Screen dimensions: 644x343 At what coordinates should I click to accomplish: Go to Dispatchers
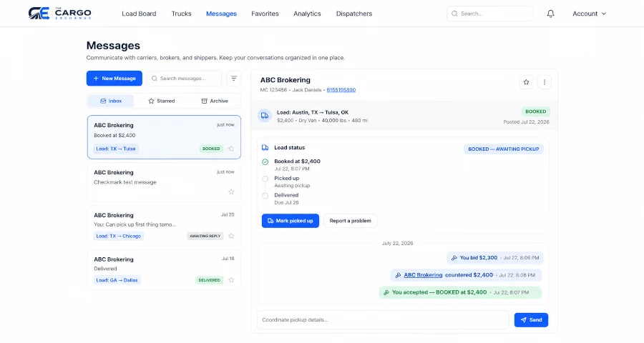click(x=354, y=14)
